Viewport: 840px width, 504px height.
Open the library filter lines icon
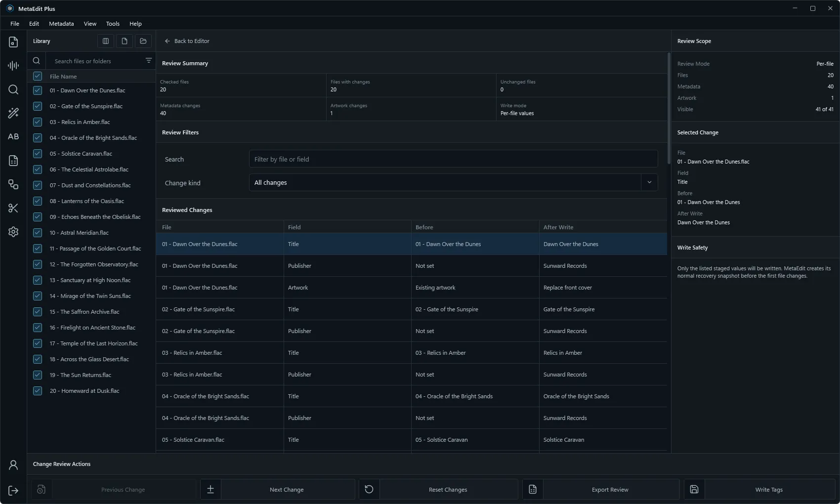pos(149,60)
